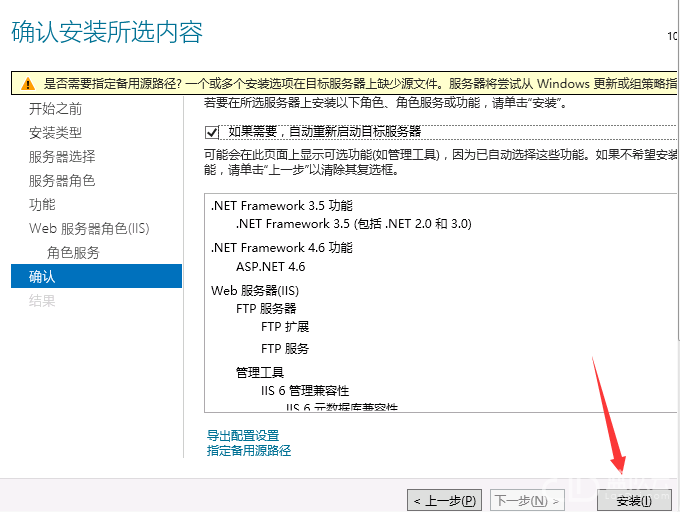
Task: Select the 角色服务 sub-step
Action: [x=73, y=252]
